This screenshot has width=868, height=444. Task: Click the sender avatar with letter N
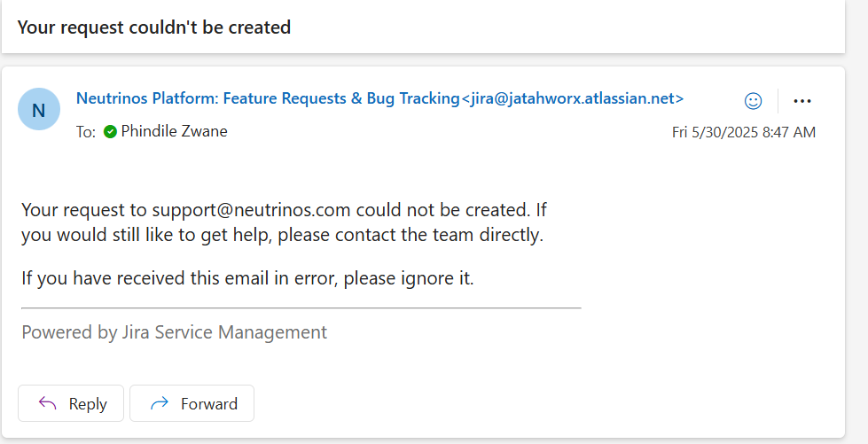(39, 109)
